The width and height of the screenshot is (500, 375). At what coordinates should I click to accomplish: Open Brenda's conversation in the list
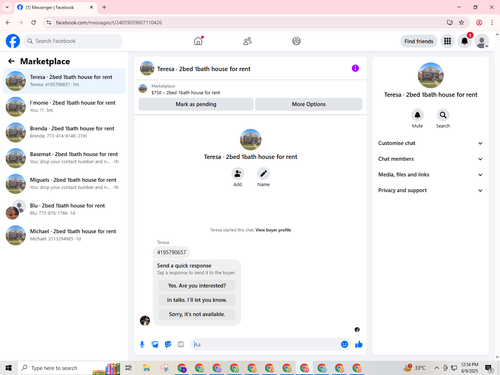point(64,132)
